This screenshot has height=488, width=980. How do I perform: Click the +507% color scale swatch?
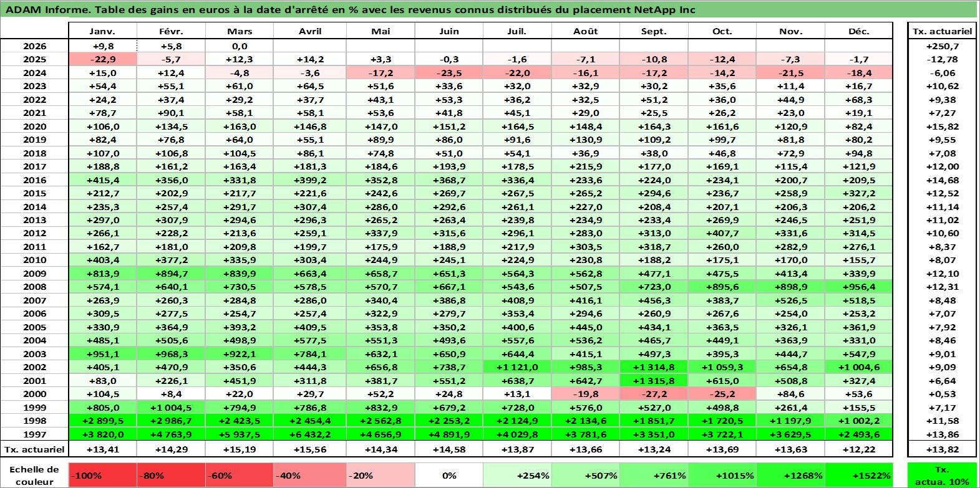click(x=586, y=475)
